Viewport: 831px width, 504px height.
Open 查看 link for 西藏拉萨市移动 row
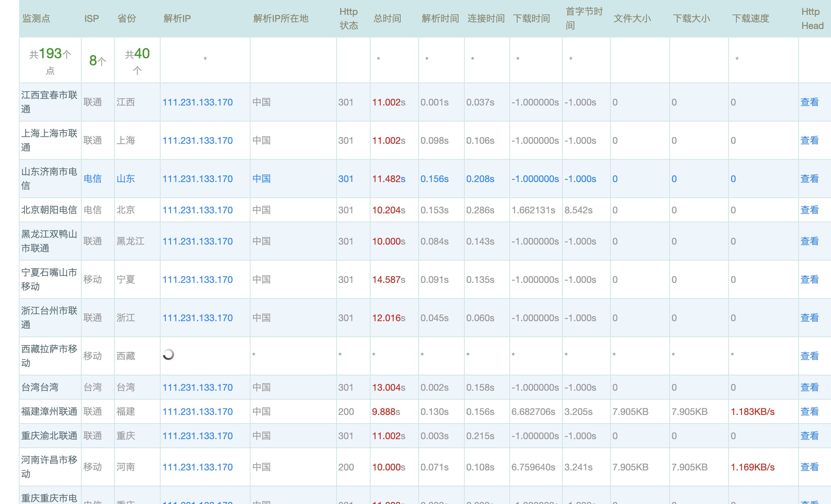click(810, 356)
